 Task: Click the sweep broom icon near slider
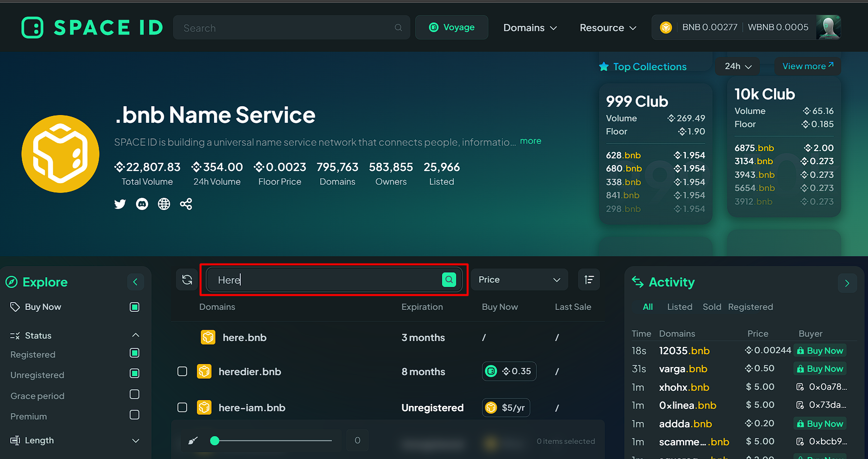click(193, 440)
